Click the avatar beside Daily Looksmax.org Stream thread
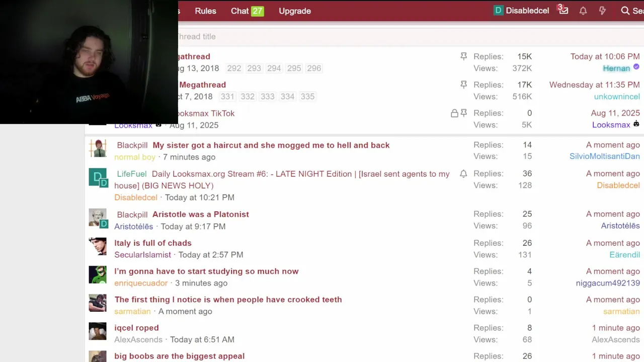Viewport: 644px width, 362px height. pyautogui.click(x=98, y=177)
